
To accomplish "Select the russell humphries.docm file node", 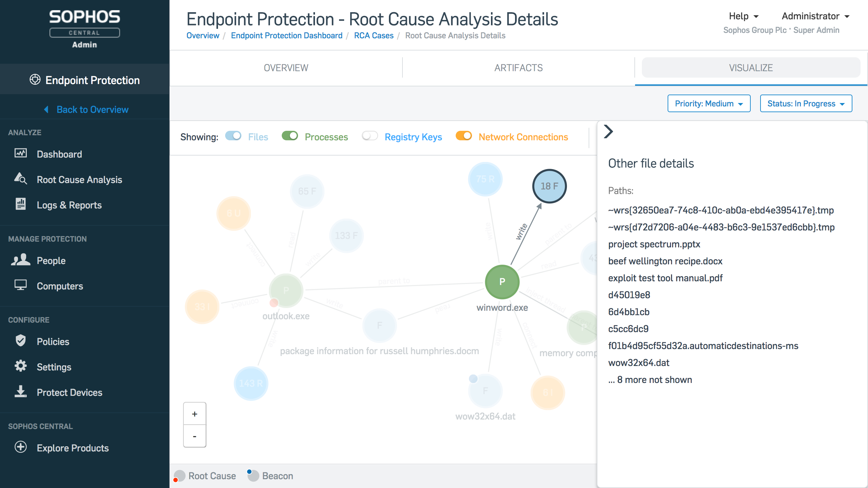I will click(x=379, y=325).
